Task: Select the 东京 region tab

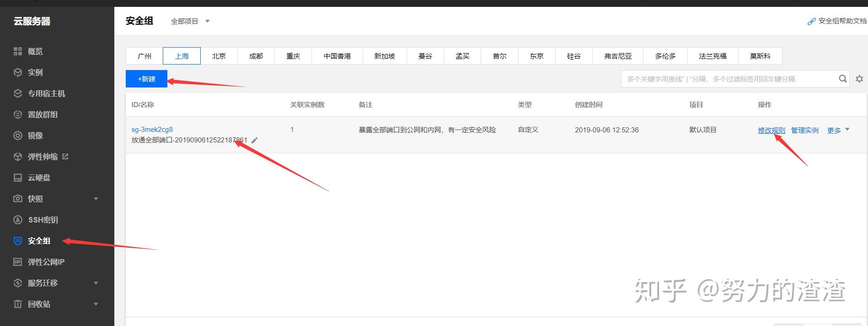Action: [537, 56]
